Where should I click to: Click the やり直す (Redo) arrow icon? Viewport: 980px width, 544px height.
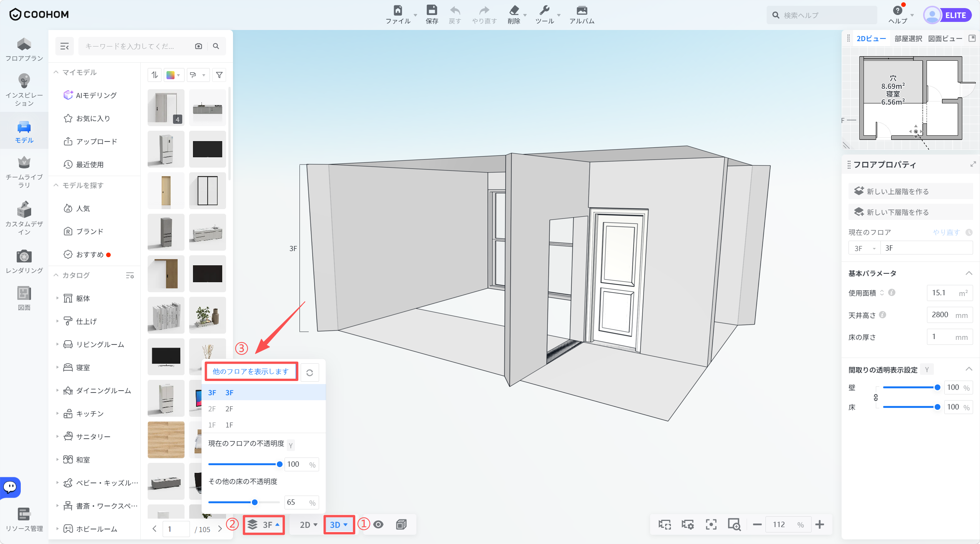point(484,10)
